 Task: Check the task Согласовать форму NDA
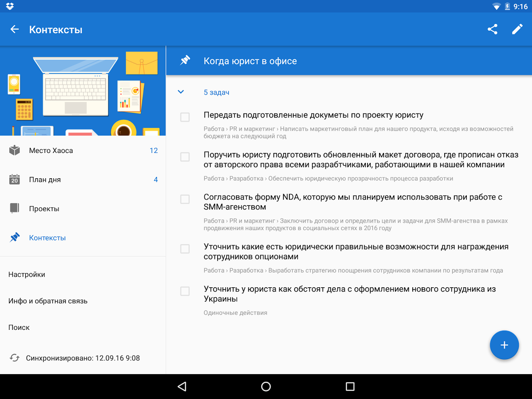pyautogui.click(x=185, y=199)
